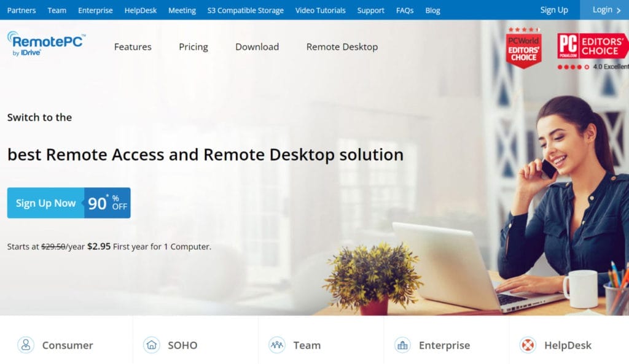Click the 'Switch to the' heading text
This screenshot has width=629, height=364.
pos(39,117)
